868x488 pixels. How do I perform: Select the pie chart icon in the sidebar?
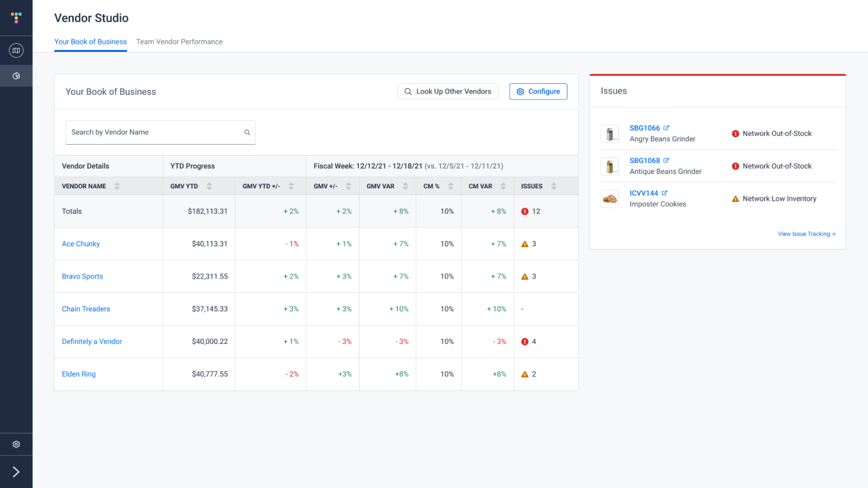click(16, 76)
